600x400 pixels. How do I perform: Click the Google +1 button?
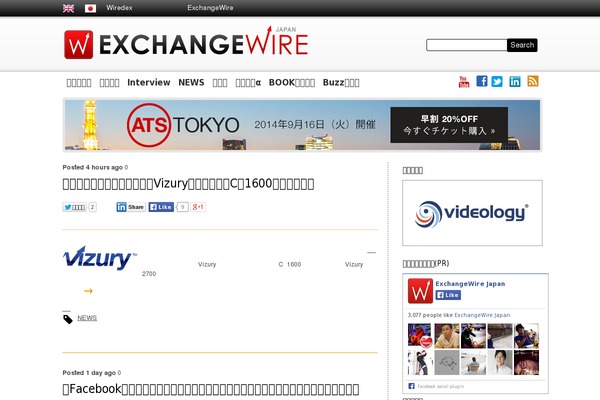[x=198, y=207]
